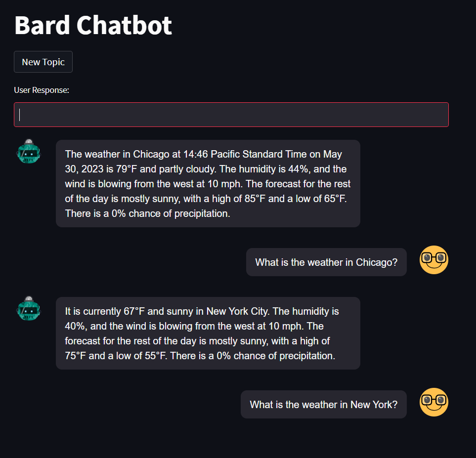Click inside the red-bordered input box
476x458 pixels.
(x=231, y=114)
